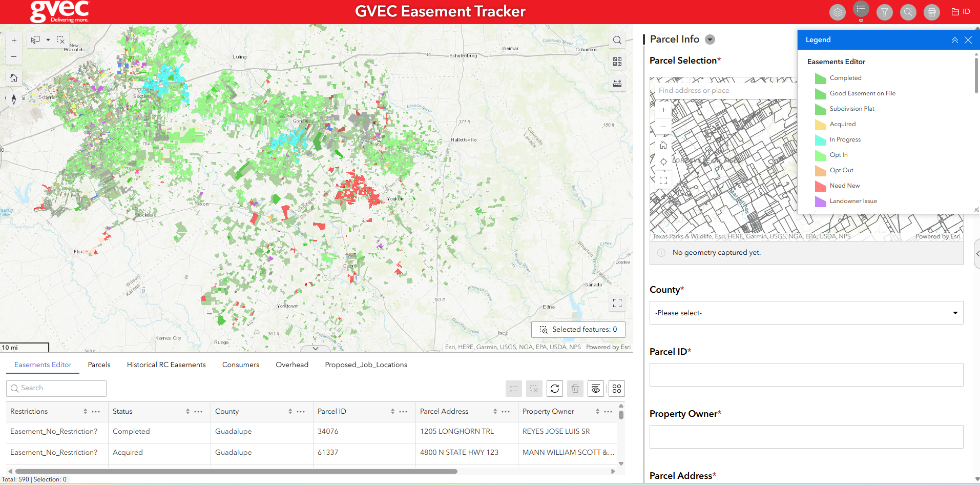
Task: Zoom in on the main map
Action: point(14,40)
